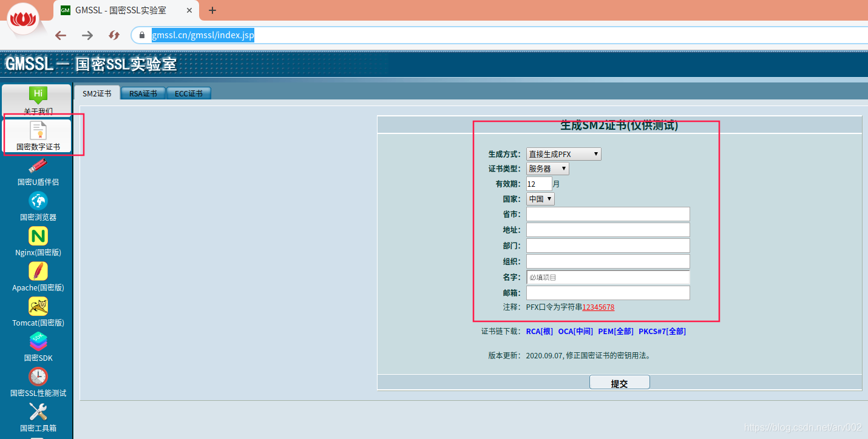Click the 地址 input field
This screenshot has width=868, height=439.
(x=608, y=230)
